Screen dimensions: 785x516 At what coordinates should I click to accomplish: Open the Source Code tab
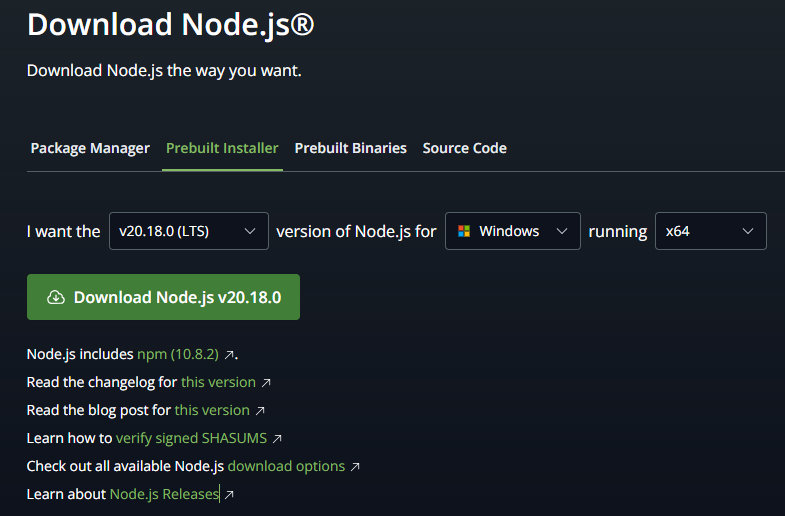465,148
